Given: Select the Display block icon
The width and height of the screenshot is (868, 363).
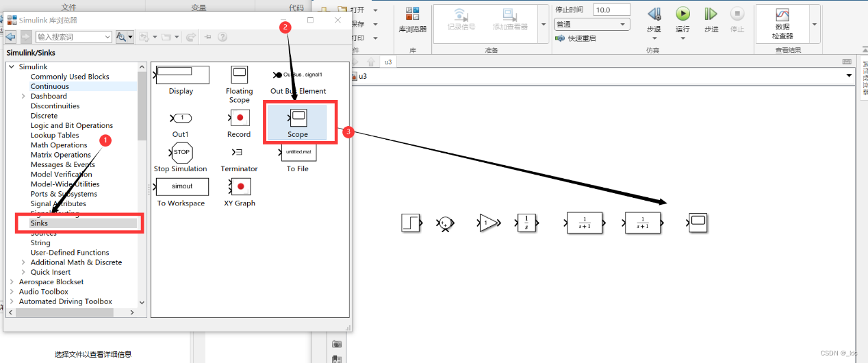Looking at the screenshot, I should pyautogui.click(x=181, y=75).
